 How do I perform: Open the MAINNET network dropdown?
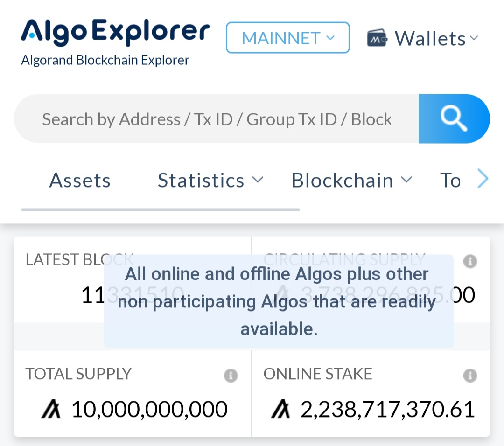pos(287,38)
